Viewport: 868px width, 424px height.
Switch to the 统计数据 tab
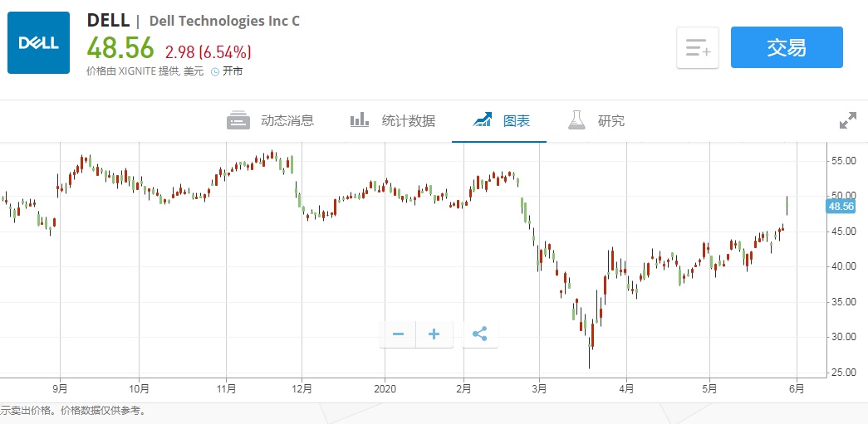392,121
